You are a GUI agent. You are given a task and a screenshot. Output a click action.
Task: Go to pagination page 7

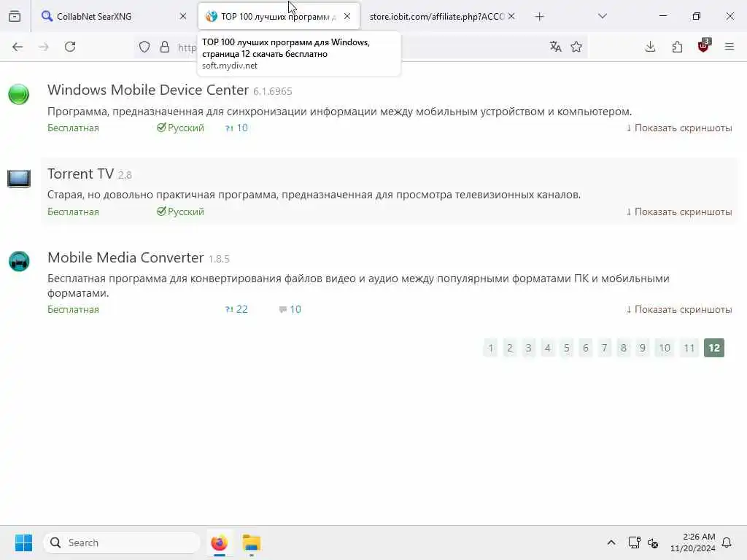604,348
